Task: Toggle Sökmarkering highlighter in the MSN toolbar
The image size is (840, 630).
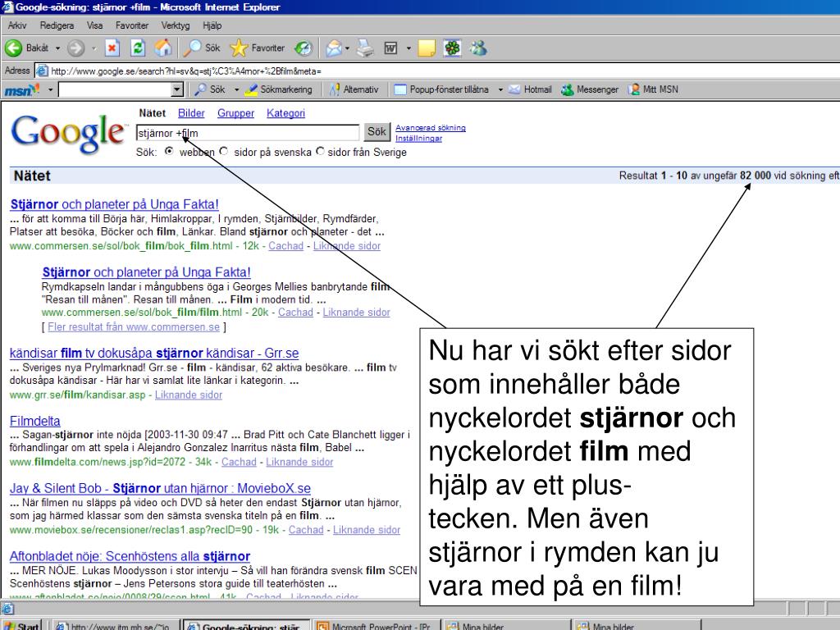Action: tap(278, 89)
